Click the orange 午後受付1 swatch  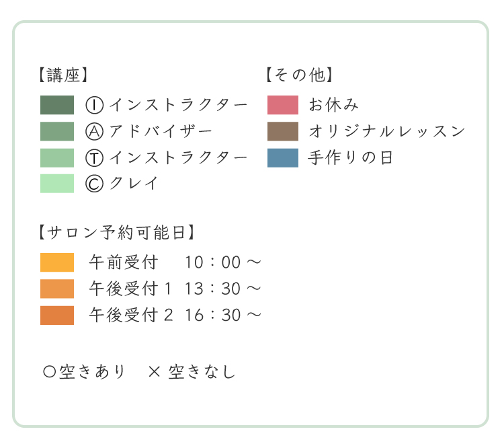[57, 289]
